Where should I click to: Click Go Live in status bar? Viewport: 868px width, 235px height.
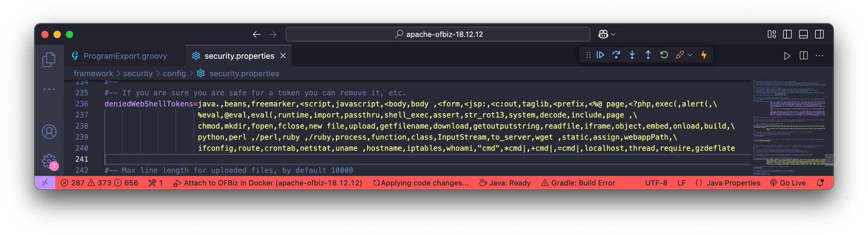(788, 183)
